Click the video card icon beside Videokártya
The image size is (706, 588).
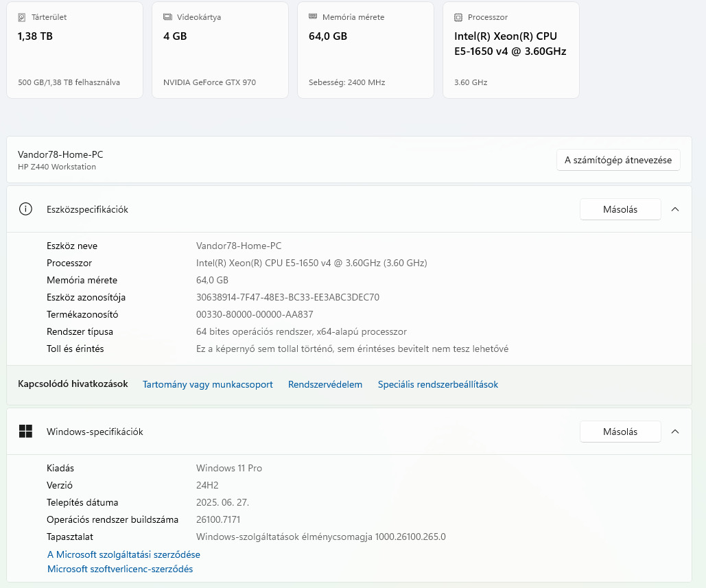click(167, 17)
